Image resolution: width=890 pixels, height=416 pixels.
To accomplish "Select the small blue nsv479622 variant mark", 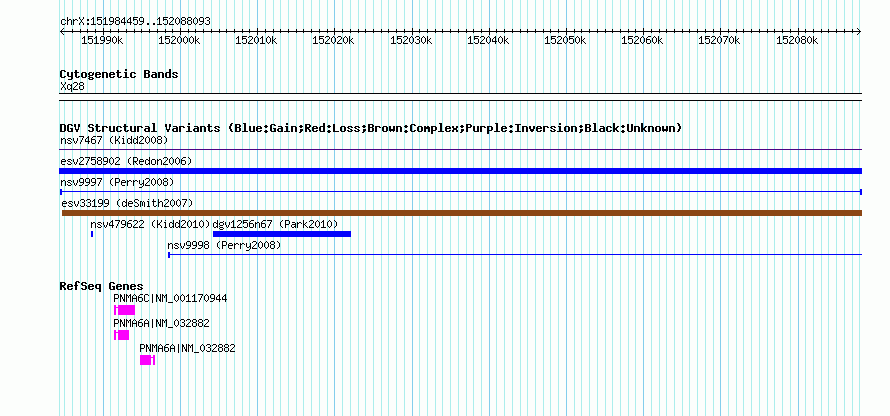I will point(92,234).
